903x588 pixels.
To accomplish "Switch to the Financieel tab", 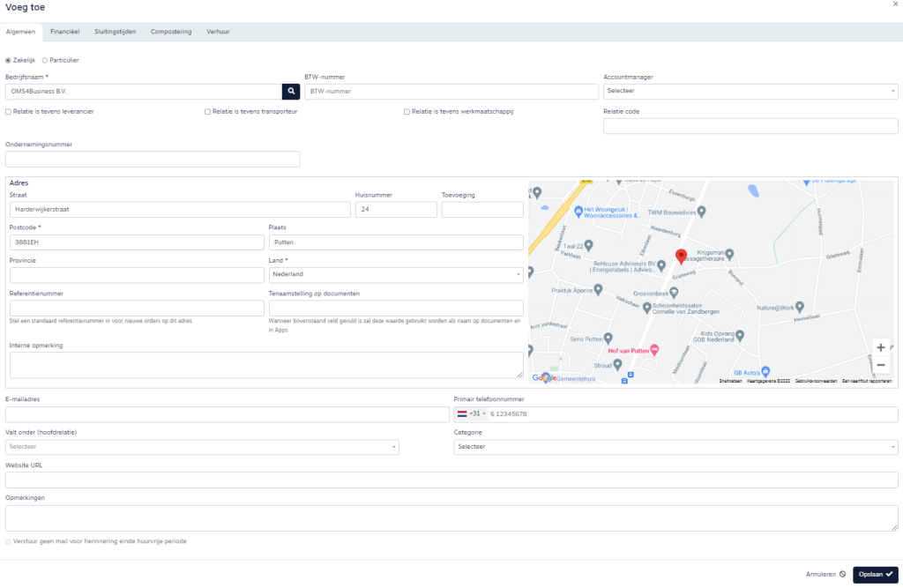I will (x=65, y=31).
